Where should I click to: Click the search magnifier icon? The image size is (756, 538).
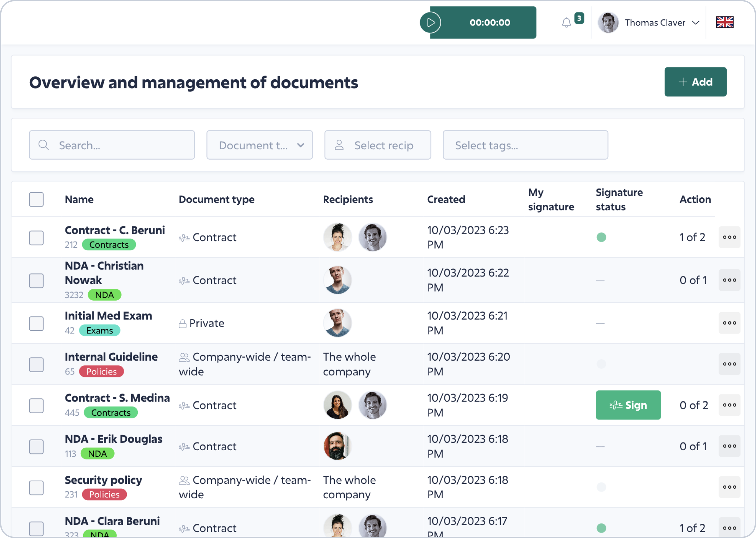pos(44,145)
